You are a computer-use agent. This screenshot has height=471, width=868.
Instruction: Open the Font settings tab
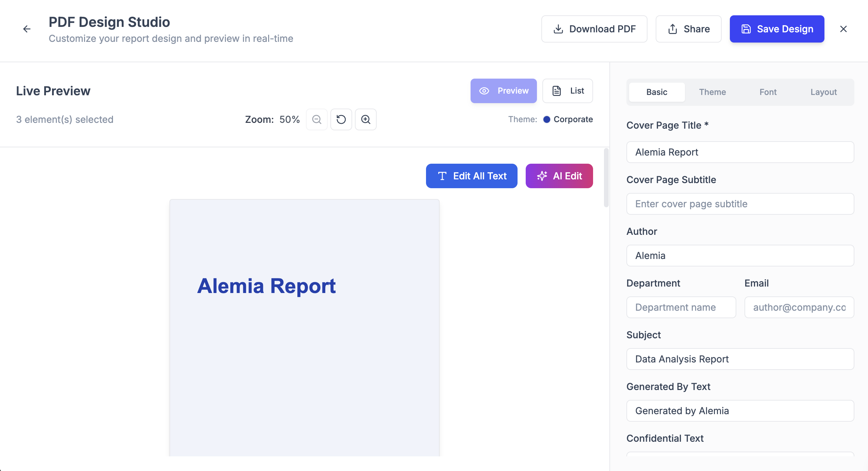(x=767, y=92)
